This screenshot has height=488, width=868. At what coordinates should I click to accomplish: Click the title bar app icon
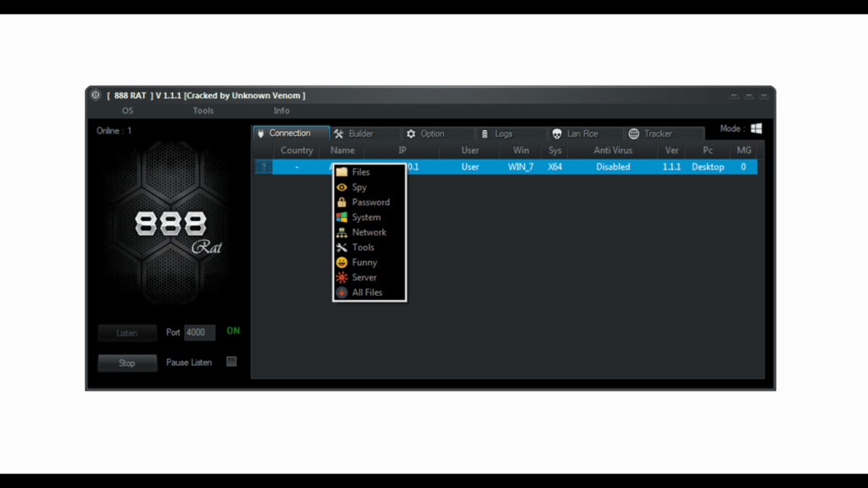(96, 95)
